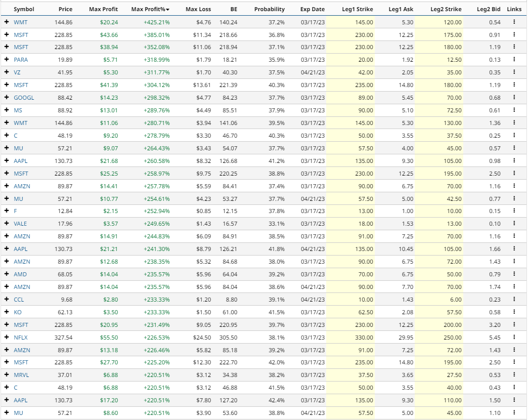Sort table by Probability column
This screenshot has height=420, width=529.
click(269, 9)
